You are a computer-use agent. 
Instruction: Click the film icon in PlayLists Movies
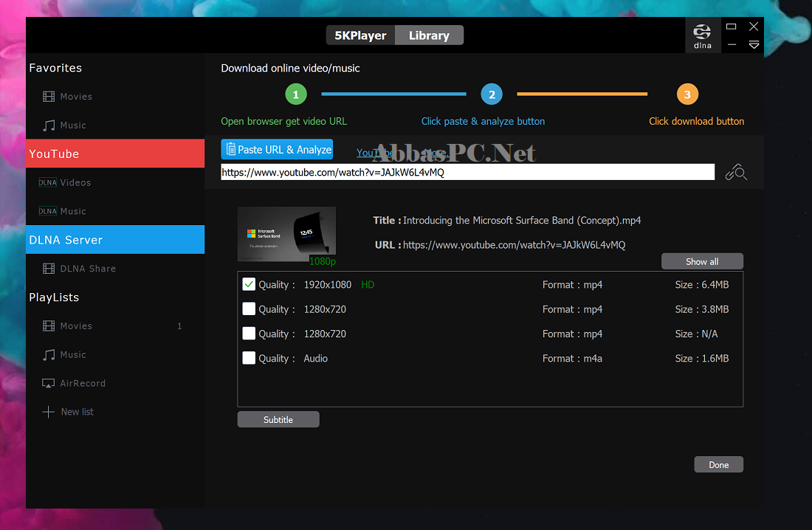pyautogui.click(x=49, y=326)
